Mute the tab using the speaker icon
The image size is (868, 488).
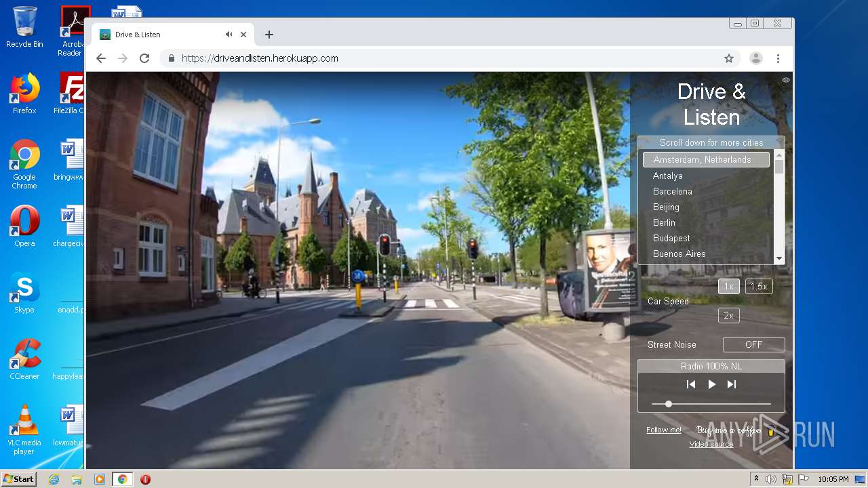(229, 35)
